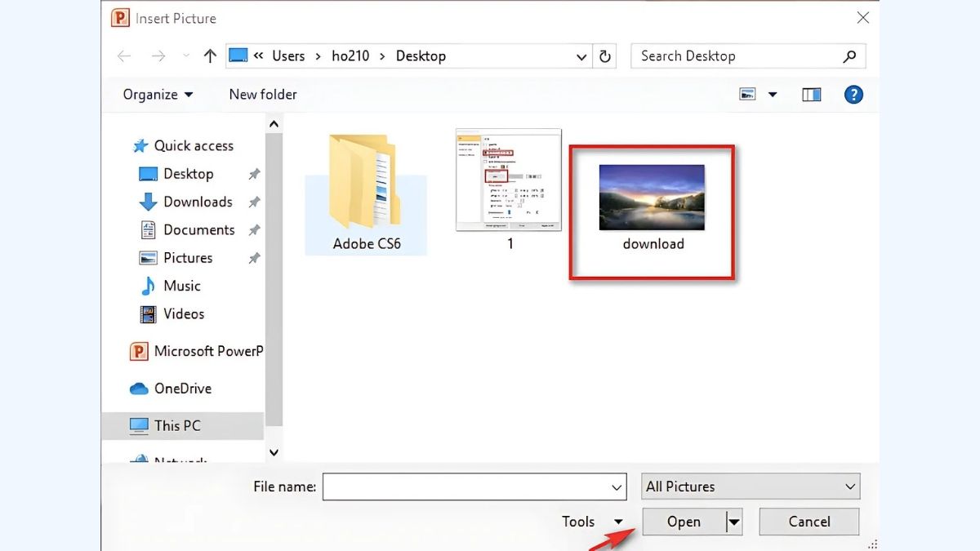This screenshot has width=980, height=551.
Task: Click the Up one level arrow
Action: (210, 56)
